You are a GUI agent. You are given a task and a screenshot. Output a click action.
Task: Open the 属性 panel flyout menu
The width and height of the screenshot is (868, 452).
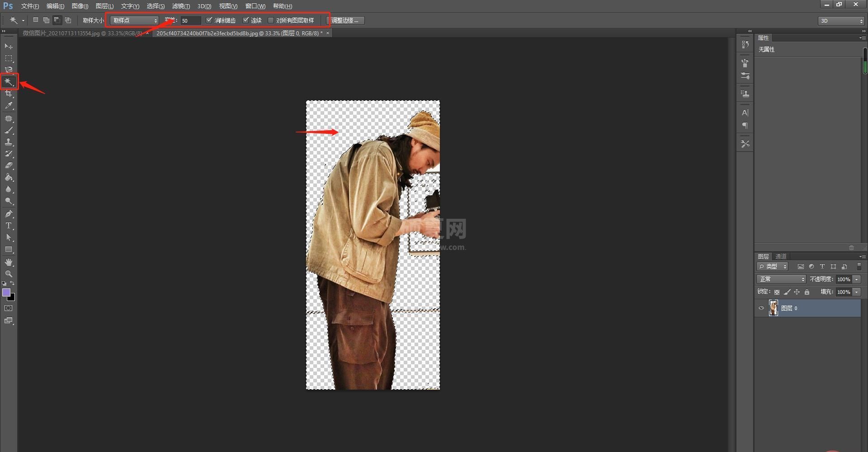coord(862,38)
